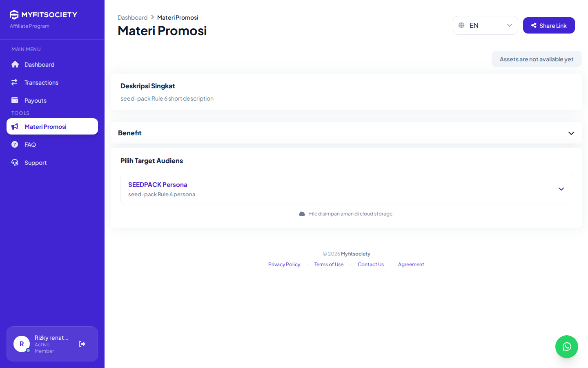Viewport: 588px width, 368px height.
Task: Open the EN language dropdown
Action: click(485, 25)
